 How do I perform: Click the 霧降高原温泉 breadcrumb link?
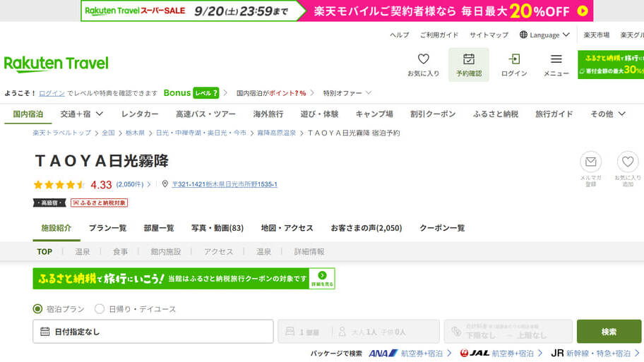pos(276,133)
